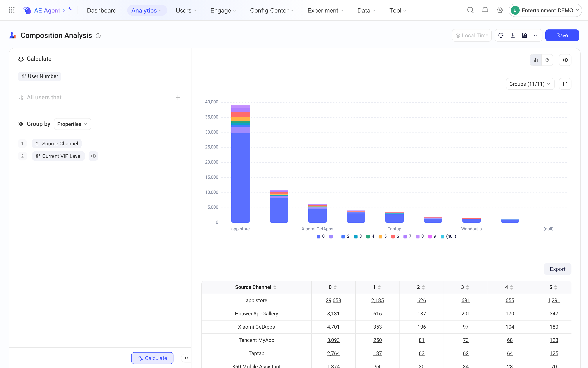Open the Analytics menu
Screen dimensions: 588x368
point(147,10)
